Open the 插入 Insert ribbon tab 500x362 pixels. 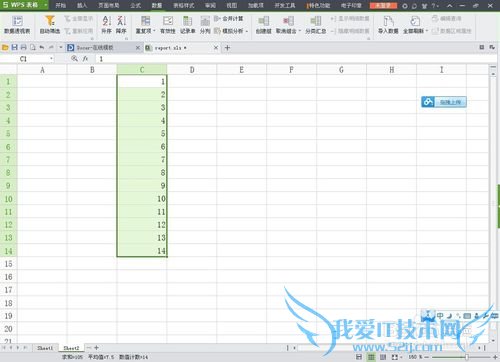pyautogui.click(x=82, y=5)
